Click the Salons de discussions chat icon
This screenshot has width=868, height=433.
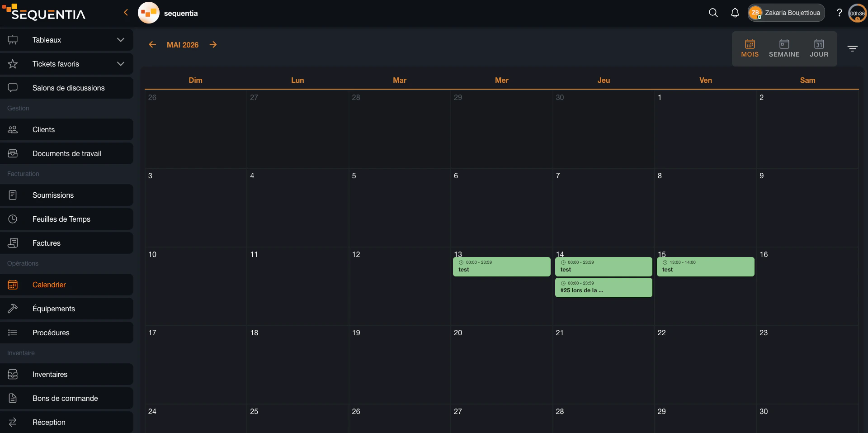point(13,88)
